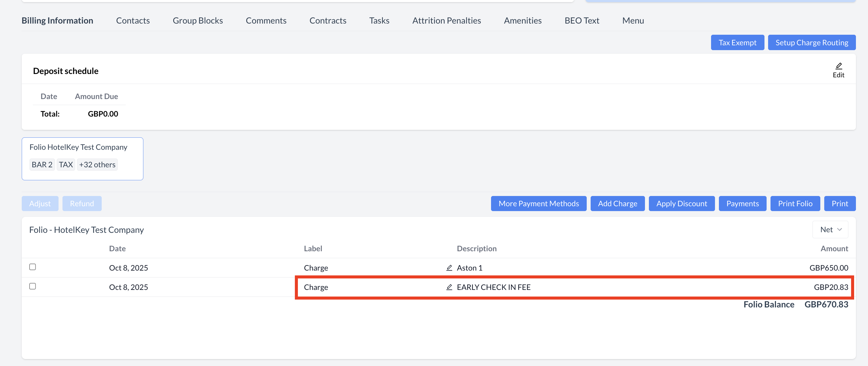Select the Early Check In Fee checkbox
Image resolution: width=868 pixels, height=366 pixels.
pyautogui.click(x=32, y=286)
